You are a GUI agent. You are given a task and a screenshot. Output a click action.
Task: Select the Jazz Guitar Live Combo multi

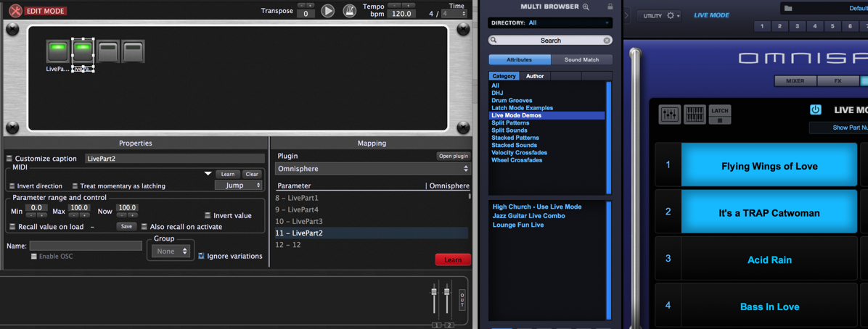[x=528, y=216]
